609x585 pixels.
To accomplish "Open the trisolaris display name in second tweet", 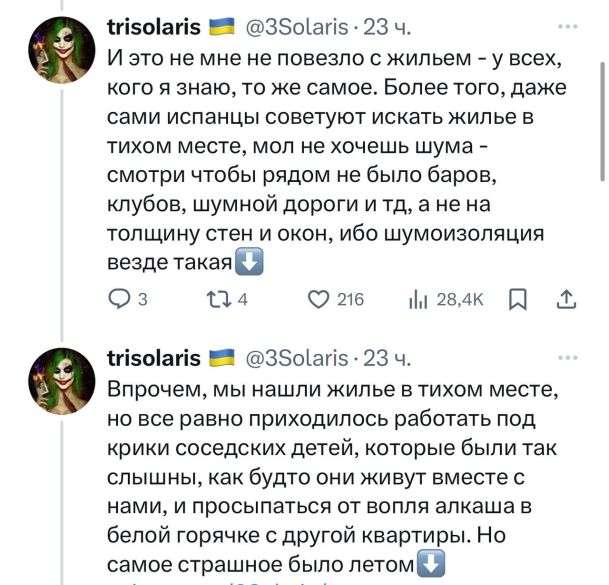I will point(153,357).
